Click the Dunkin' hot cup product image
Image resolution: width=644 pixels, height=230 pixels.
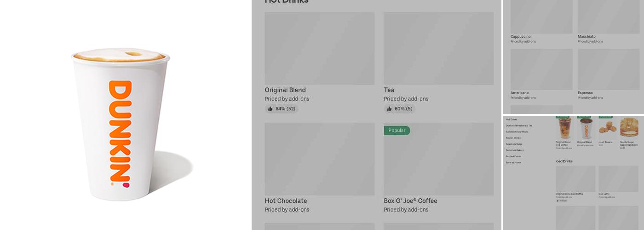pos(121,124)
